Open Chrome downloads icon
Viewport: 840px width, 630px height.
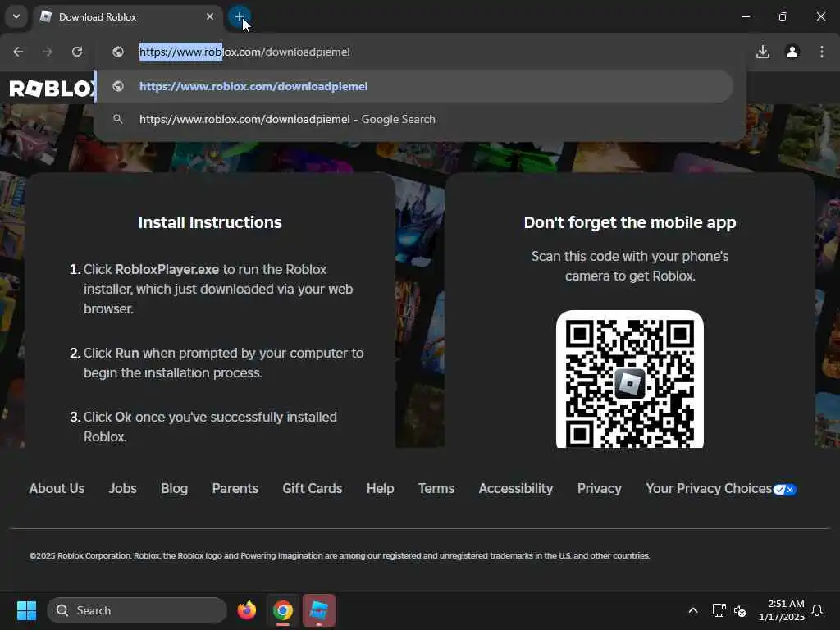[763, 52]
